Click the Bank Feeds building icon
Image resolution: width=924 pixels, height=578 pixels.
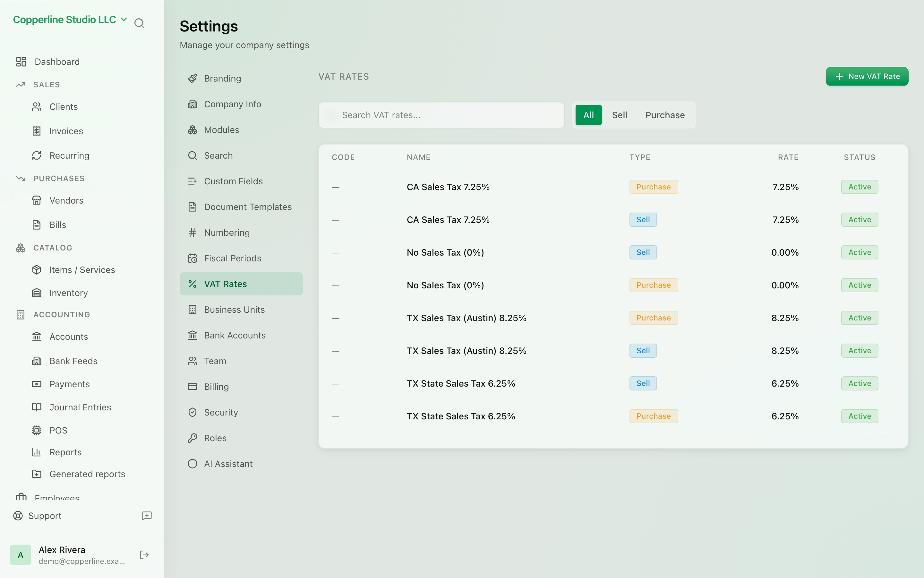coord(37,361)
